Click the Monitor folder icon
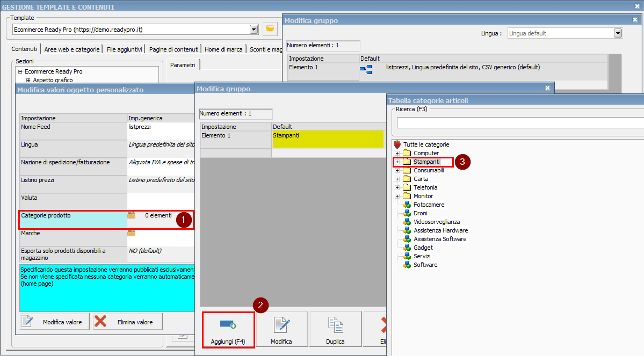Screen dimensions: 644x356 tap(407, 196)
